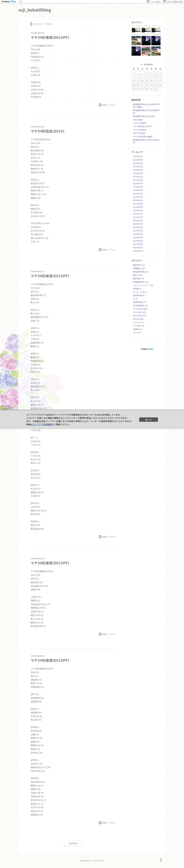This screenshot has height=868, width=184.
Task: Select calendar day 14
Action: [143, 81]
